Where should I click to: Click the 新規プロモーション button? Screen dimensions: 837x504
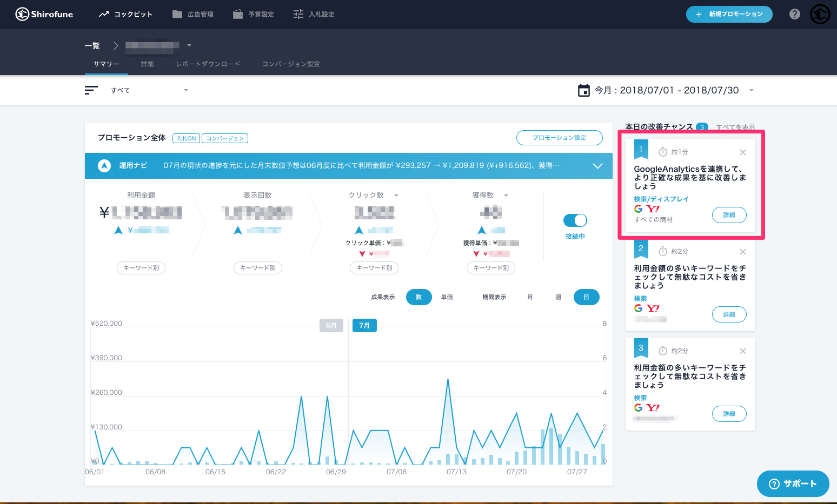(x=729, y=14)
